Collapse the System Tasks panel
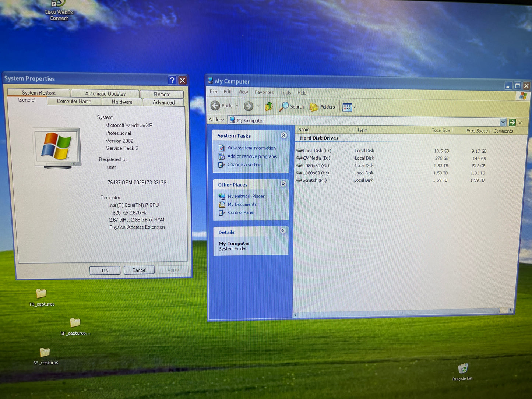 (283, 135)
